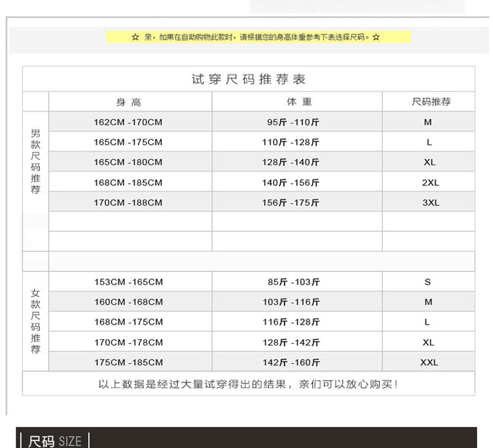Screen dimensions: 493x448
Task: Open the 尺码 SIZE section heading
Action: pyautogui.click(x=55, y=441)
